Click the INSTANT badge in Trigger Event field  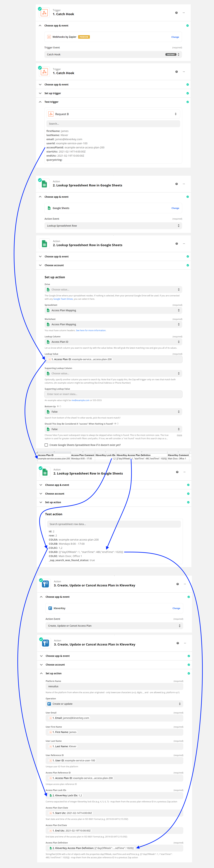point(171,55)
